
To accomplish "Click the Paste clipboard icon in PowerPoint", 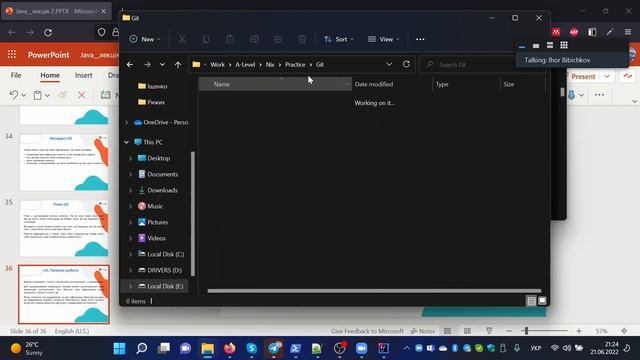I will pos(38,95).
